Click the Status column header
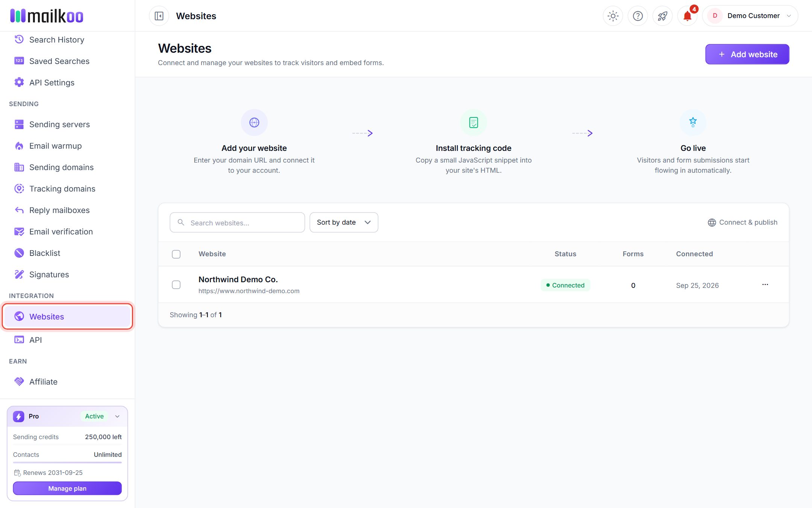Viewport: 812px width, 508px height. click(565, 254)
